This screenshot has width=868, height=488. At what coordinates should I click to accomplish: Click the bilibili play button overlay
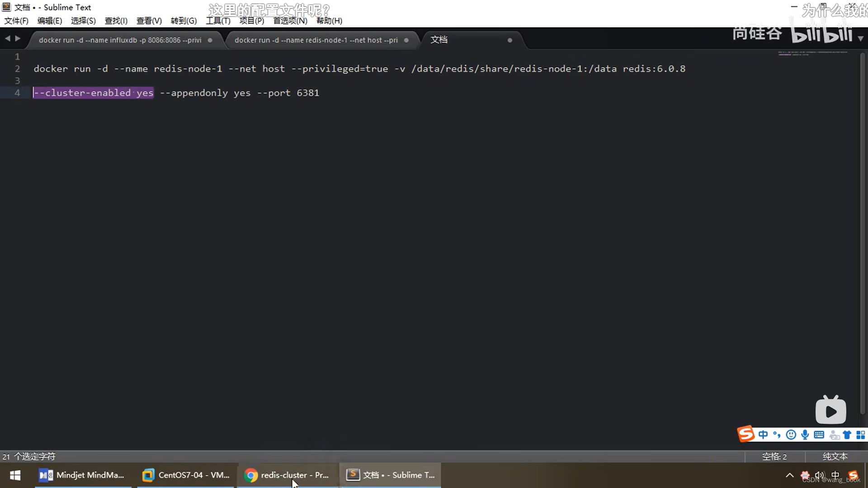830,411
